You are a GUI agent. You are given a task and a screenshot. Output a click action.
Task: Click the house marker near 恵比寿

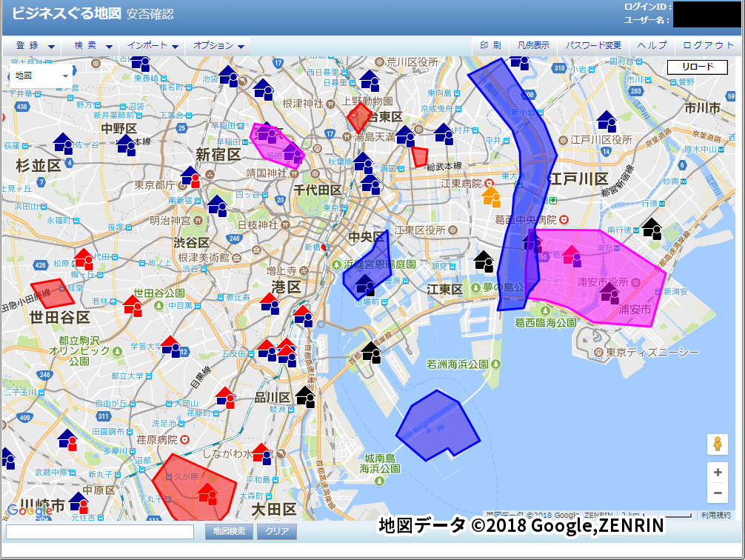(270, 304)
